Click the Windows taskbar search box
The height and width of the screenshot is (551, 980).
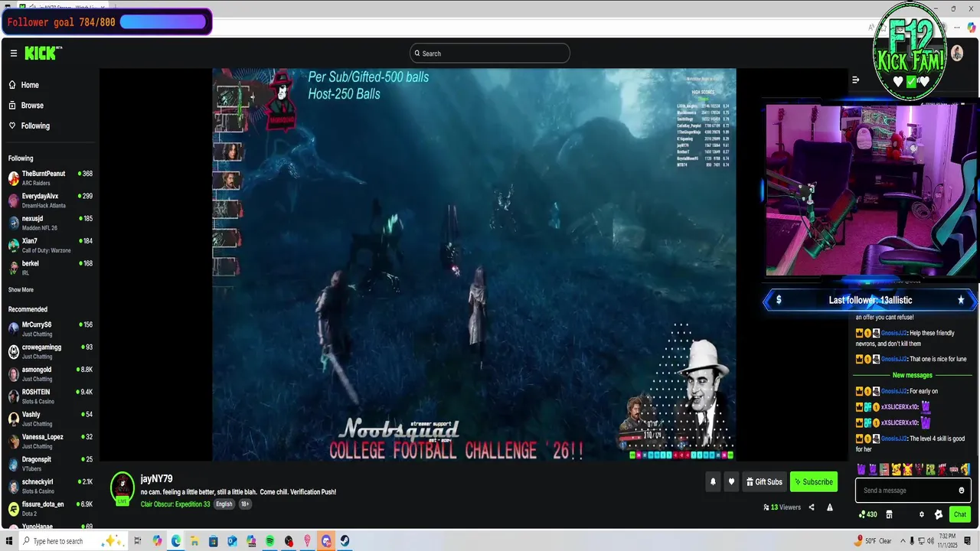point(73,541)
